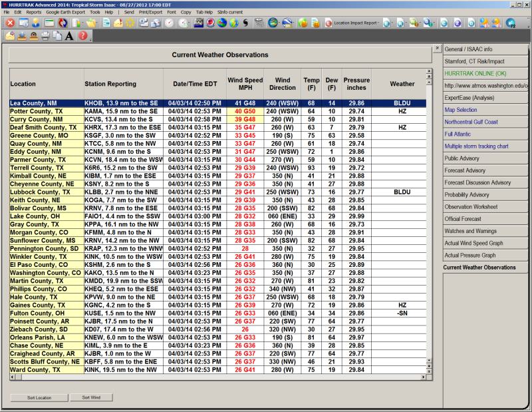Viewport: 532px width, 412px height.
Task: Click the table's horizontal scrollbar
Action: coord(219,376)
